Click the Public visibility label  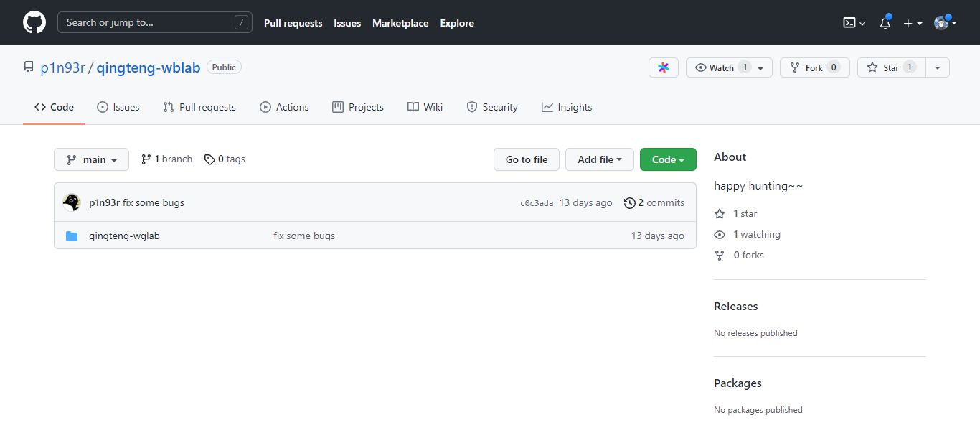tap(224, 67)
